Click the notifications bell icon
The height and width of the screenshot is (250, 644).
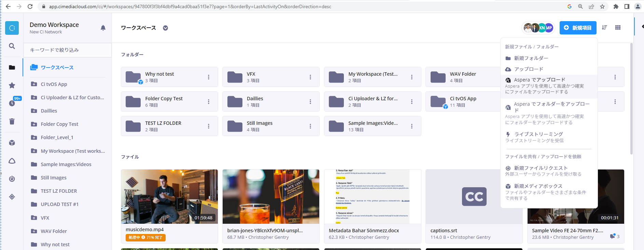coord(103,28)
